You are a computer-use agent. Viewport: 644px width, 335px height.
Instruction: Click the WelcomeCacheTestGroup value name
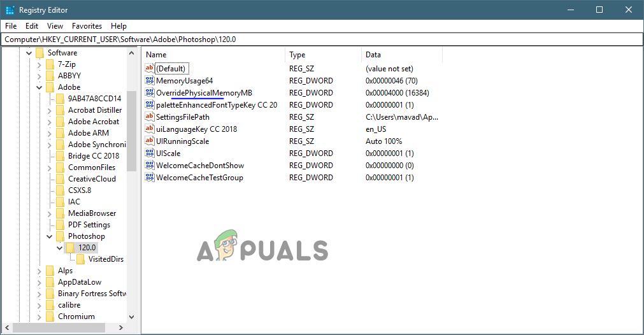199,177
